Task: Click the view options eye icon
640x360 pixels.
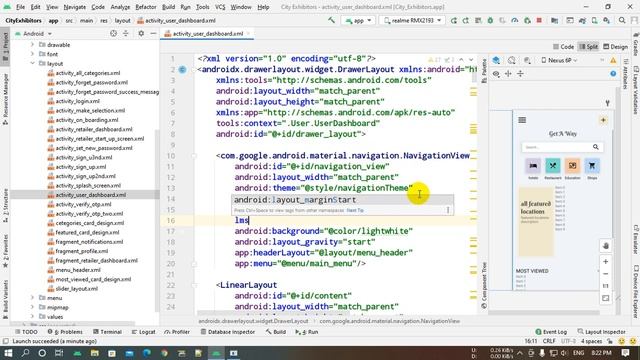Action: [x=496, y=74]
